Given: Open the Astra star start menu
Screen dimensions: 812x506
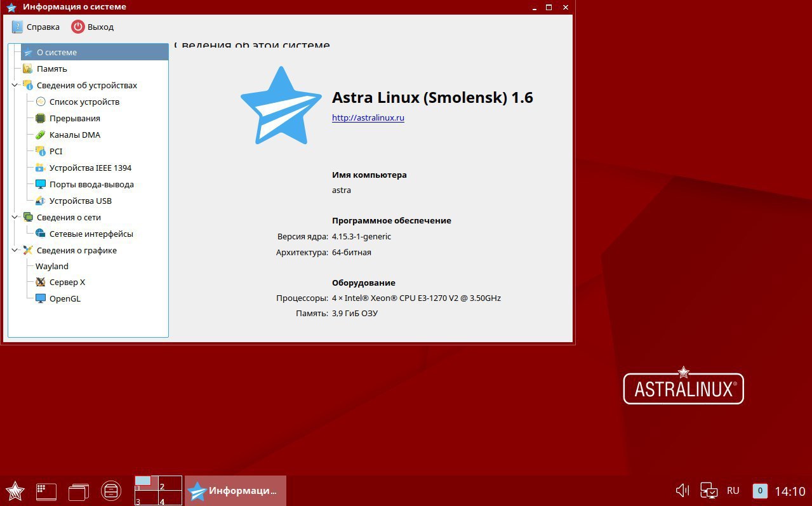Looking at the screenshot, I should click(x=15, y=491).
